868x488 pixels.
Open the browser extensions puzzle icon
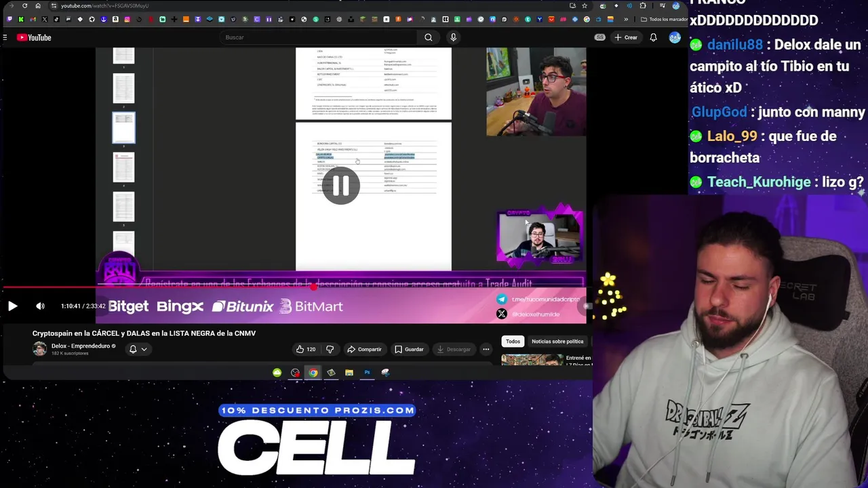pos(643,5)
